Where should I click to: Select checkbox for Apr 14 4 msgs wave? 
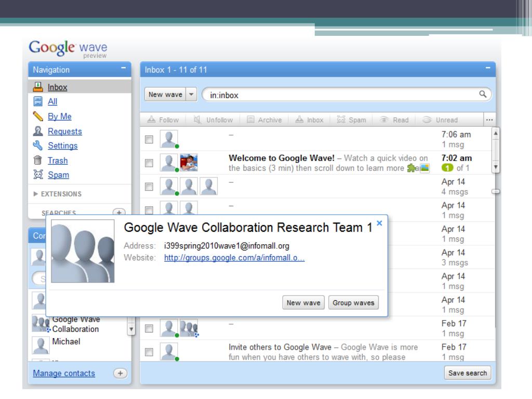(149, 187)
